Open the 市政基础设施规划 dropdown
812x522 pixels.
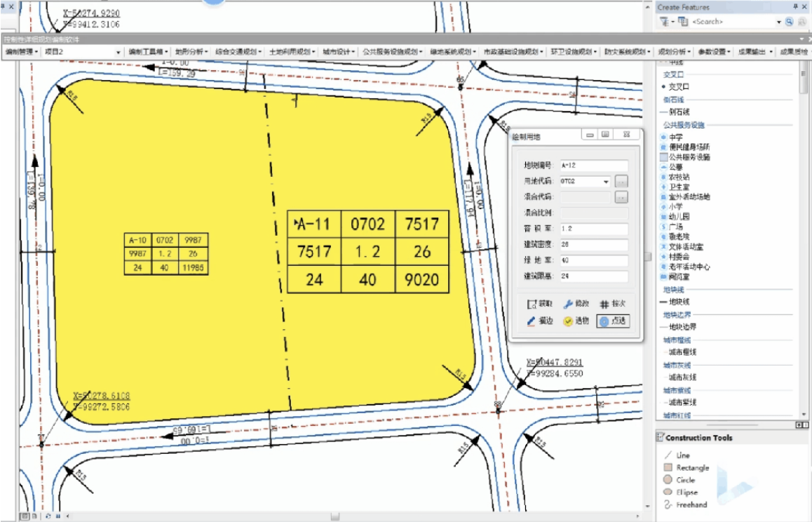click(x=514, y=52)
